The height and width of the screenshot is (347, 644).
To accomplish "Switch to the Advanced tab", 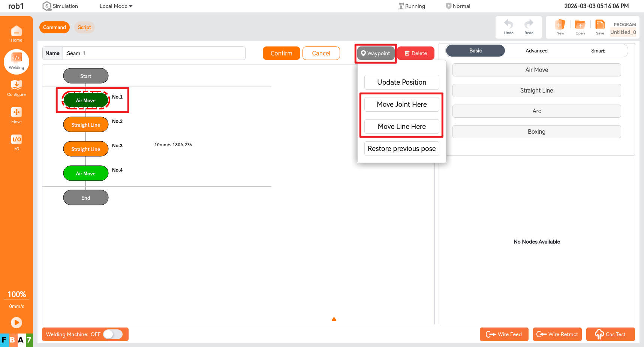I will (x=536, y=51).
